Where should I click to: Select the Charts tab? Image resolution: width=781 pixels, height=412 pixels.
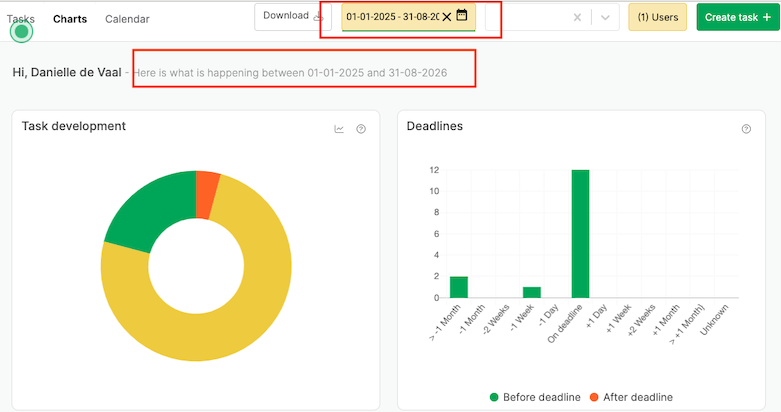point(70,19)
